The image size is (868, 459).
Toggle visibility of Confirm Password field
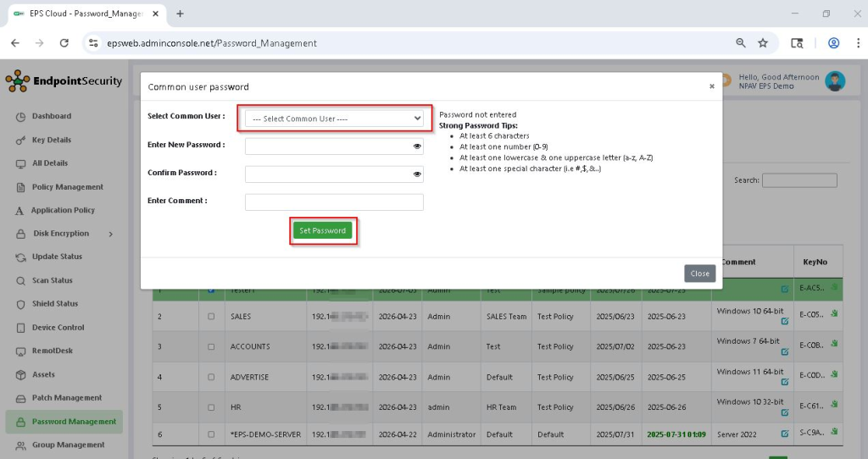[417, 174]
